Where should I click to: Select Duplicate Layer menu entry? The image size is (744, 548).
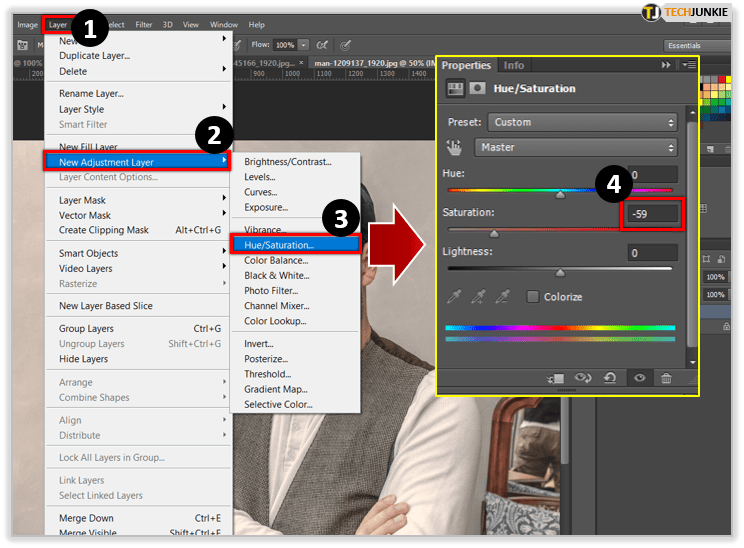94,56
